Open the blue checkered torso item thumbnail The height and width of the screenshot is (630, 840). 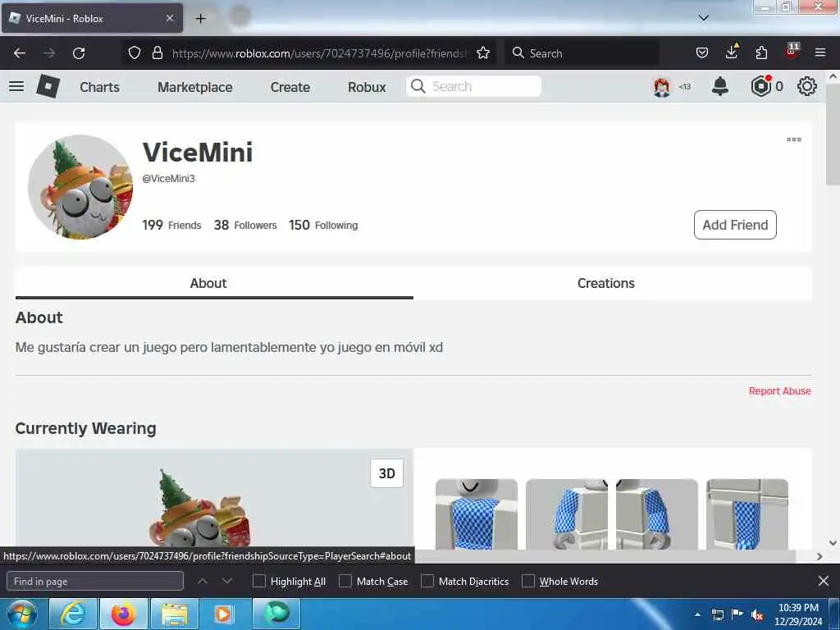pos(477,514)
